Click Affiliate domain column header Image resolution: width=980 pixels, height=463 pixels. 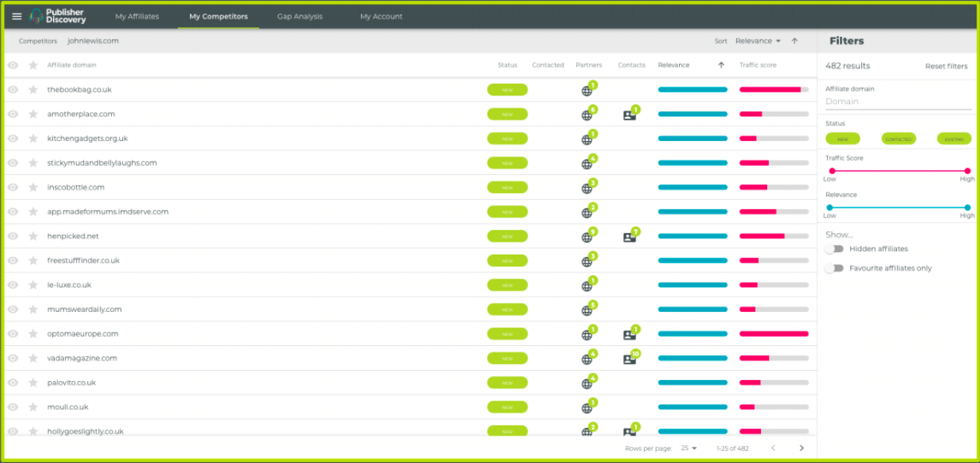point(72,65)
